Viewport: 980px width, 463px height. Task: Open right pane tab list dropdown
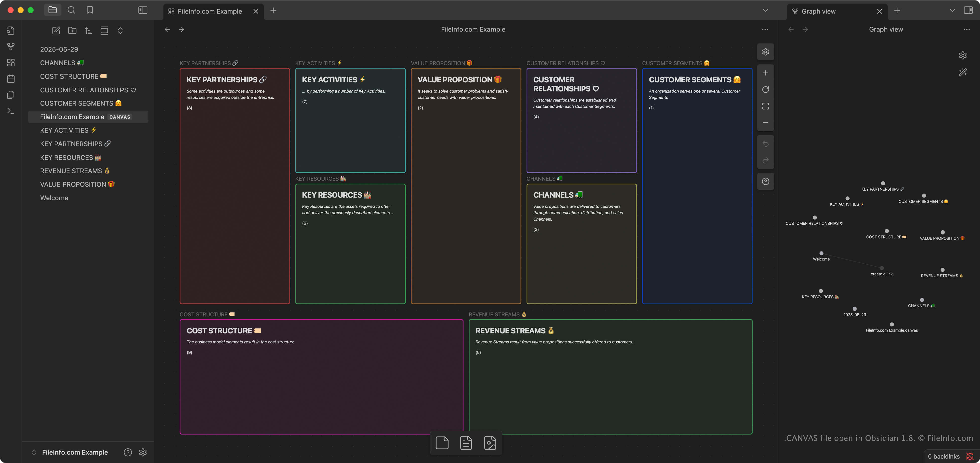(952, 10)
